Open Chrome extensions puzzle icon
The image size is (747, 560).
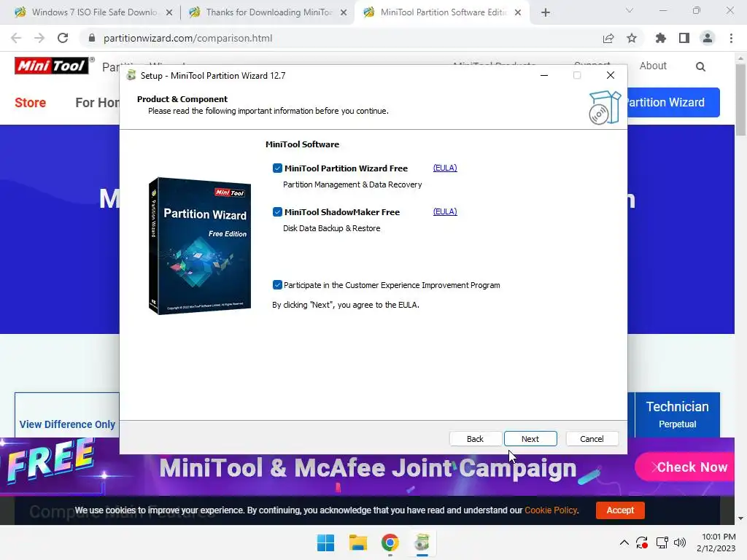coord(661,38)
